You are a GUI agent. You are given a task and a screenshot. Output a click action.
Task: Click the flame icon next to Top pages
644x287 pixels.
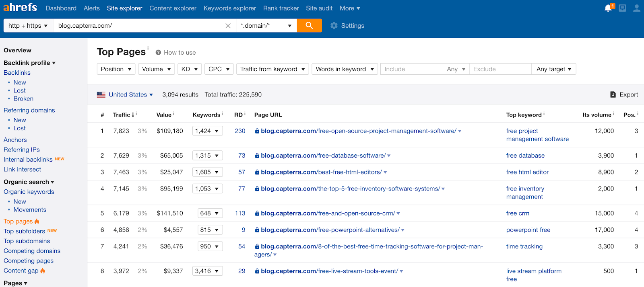pyautogui.click(x=37, y=221)
